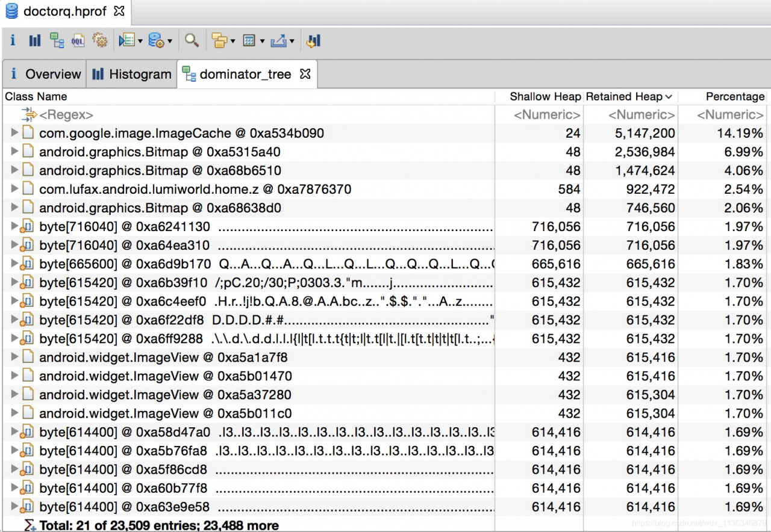Click the Shallow Heap column header
771x532 pixels.
[x=545, y=96]
